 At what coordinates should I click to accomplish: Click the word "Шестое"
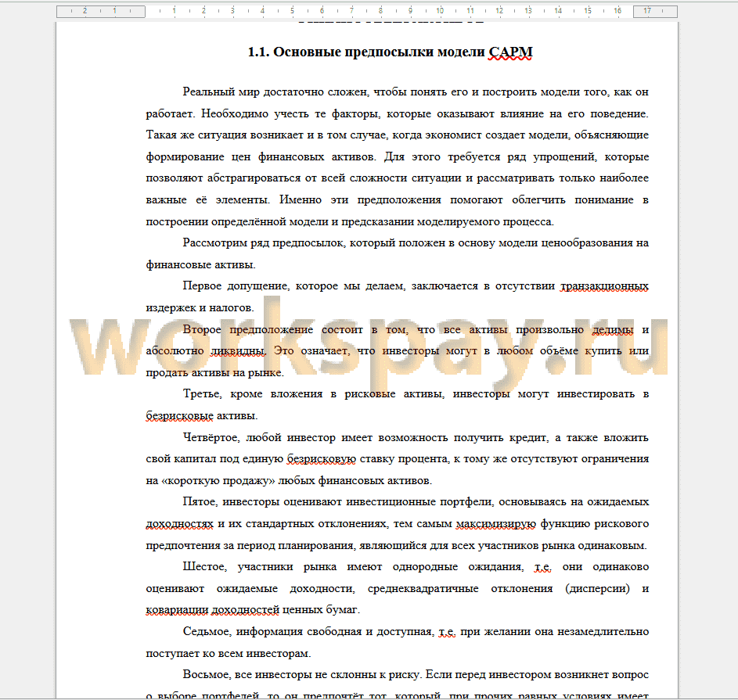205,567
